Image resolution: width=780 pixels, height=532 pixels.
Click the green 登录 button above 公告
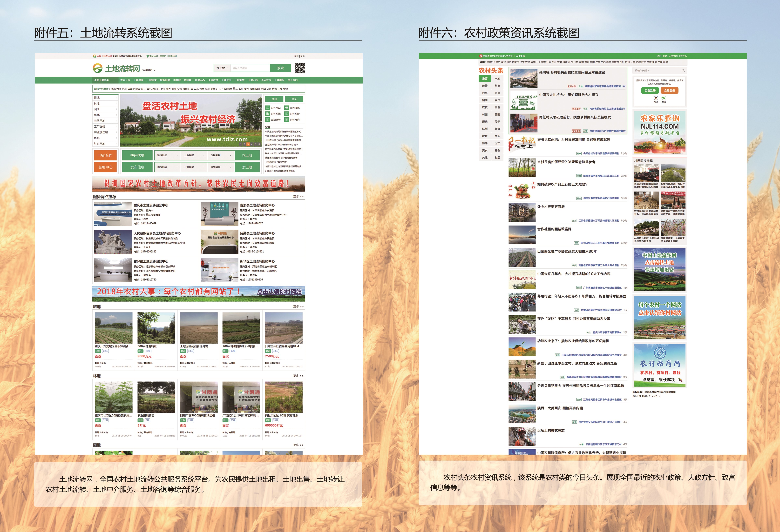(x=294, y=99)
